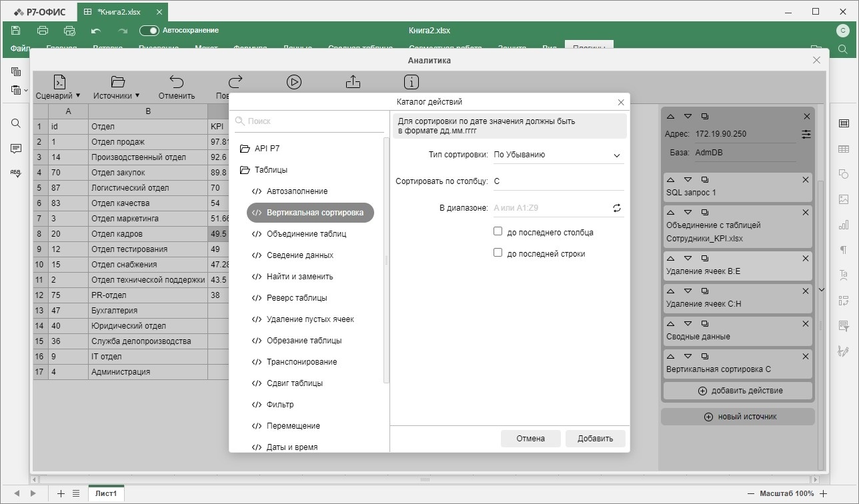859x504 pixels.
Task: Move Удаление ячеек C:H step up
Action: coord(671,291)
